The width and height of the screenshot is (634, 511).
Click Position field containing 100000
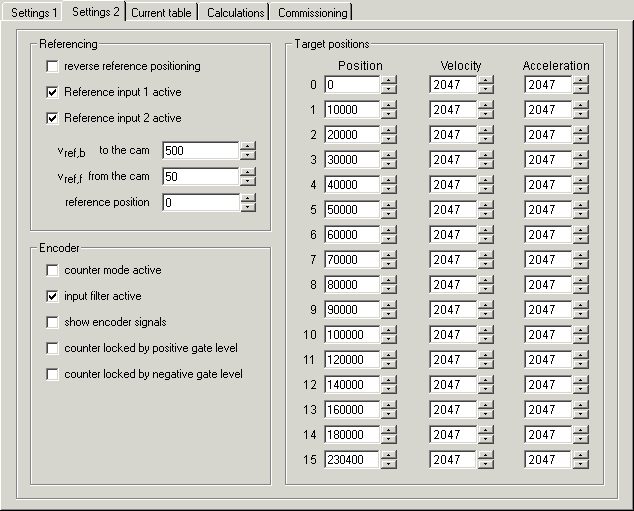[352, 334]
